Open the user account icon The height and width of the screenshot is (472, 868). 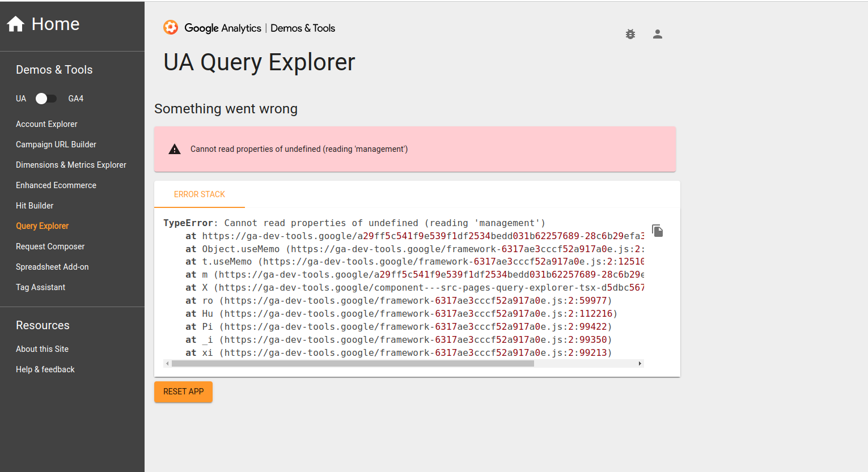point(658,34)
